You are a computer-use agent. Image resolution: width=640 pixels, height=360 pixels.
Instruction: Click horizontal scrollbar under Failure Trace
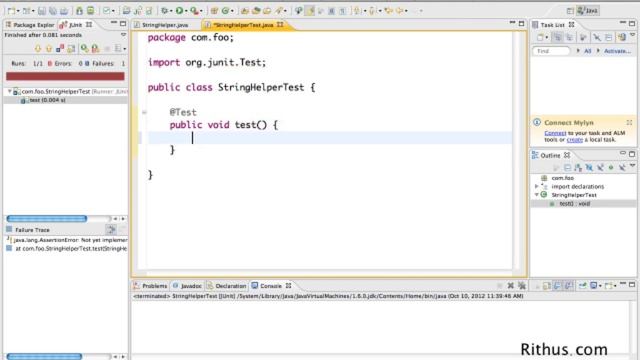(44, 357)
